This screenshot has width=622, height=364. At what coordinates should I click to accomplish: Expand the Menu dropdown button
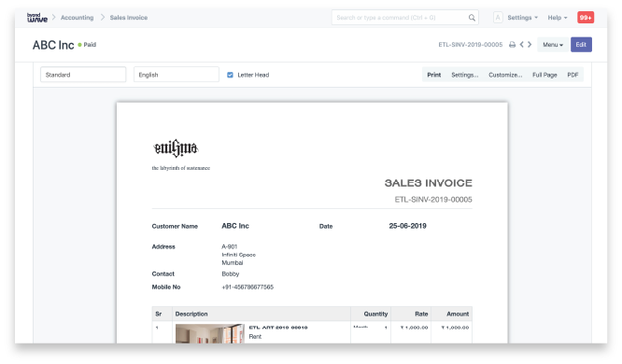[553, 45]
